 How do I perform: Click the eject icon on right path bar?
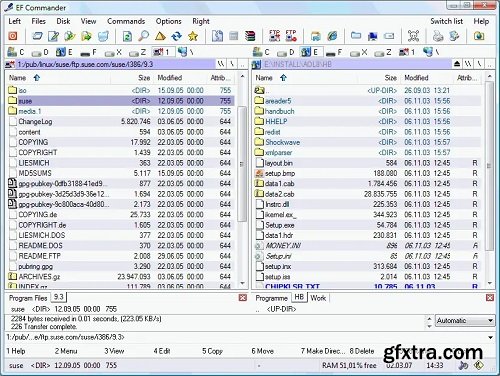(457, 64)
